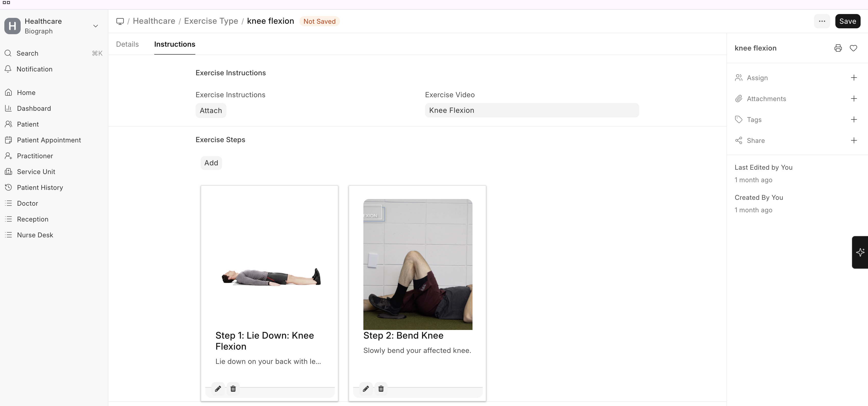Open the ellipsis menu near Save
The image size is (868, 406).
tap(822, 21)
